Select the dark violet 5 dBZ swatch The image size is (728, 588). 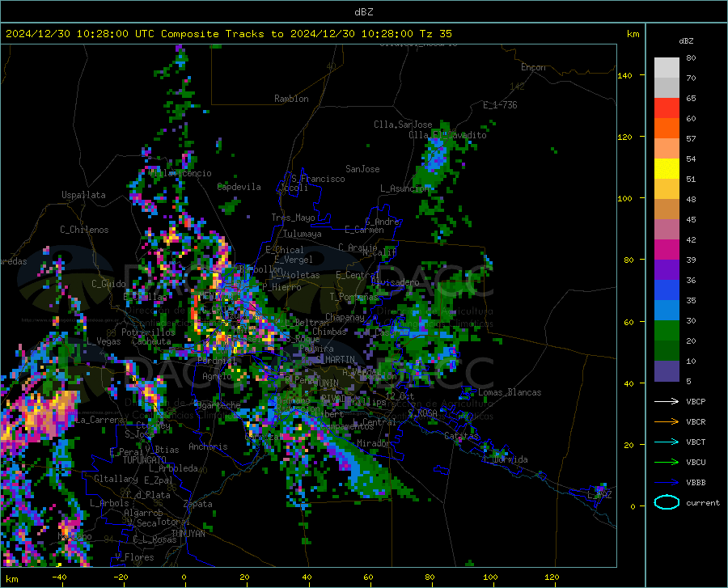[x=667, y=371]
